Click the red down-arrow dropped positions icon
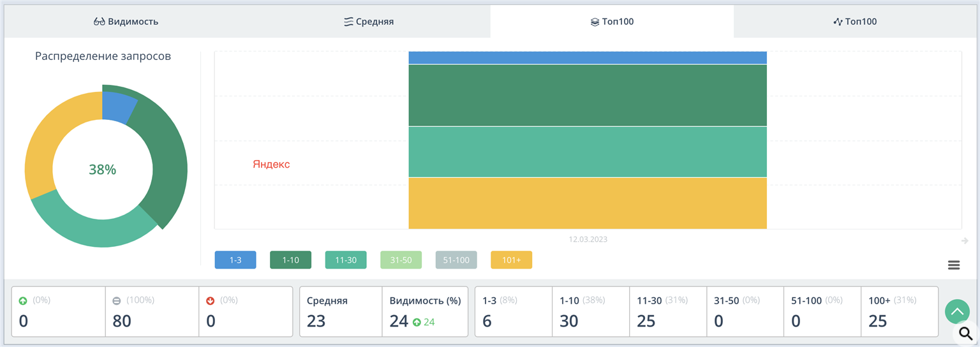980x347 pixels. pyautogui.click(x=211, y=300)
